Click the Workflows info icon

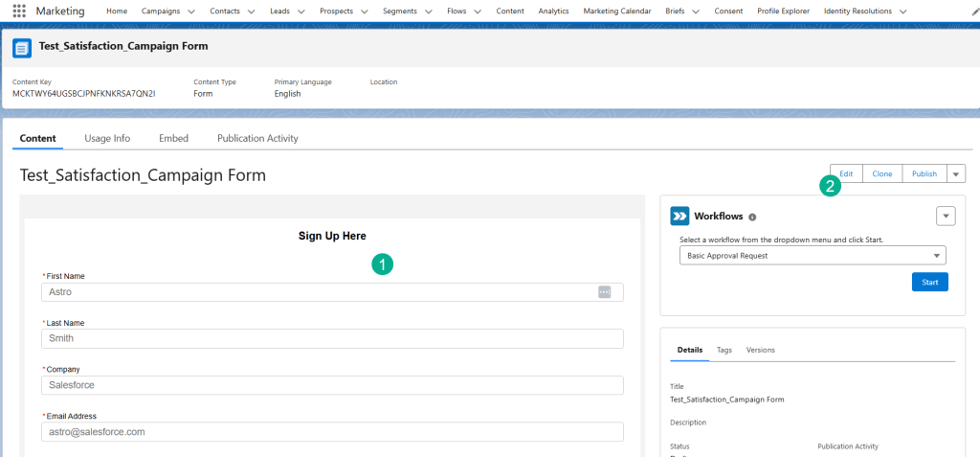point(752,217)
